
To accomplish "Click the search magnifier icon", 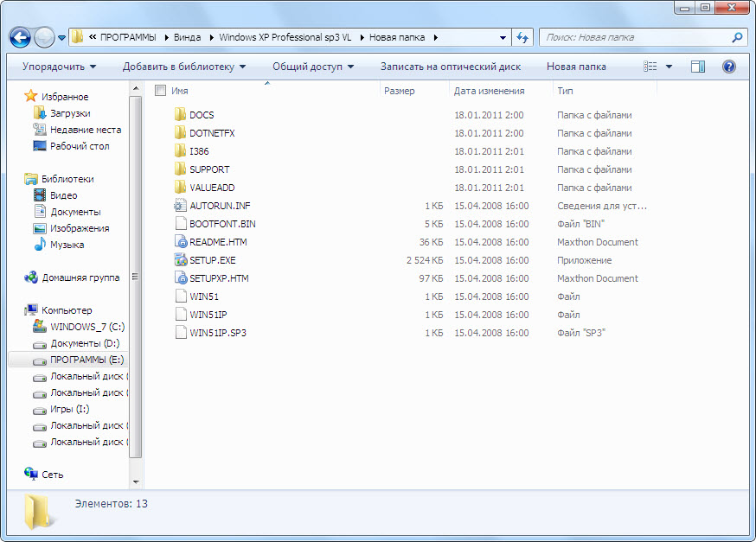I will coord(737,37).
